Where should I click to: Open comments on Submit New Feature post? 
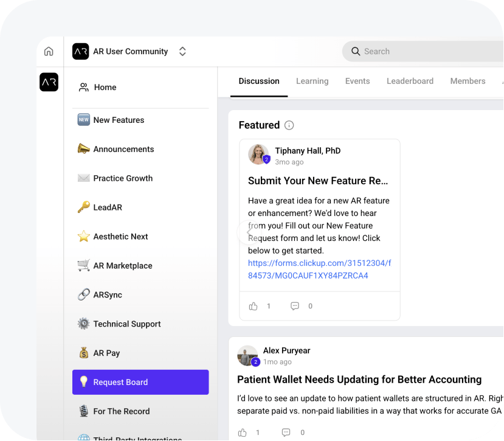(295, 306)
